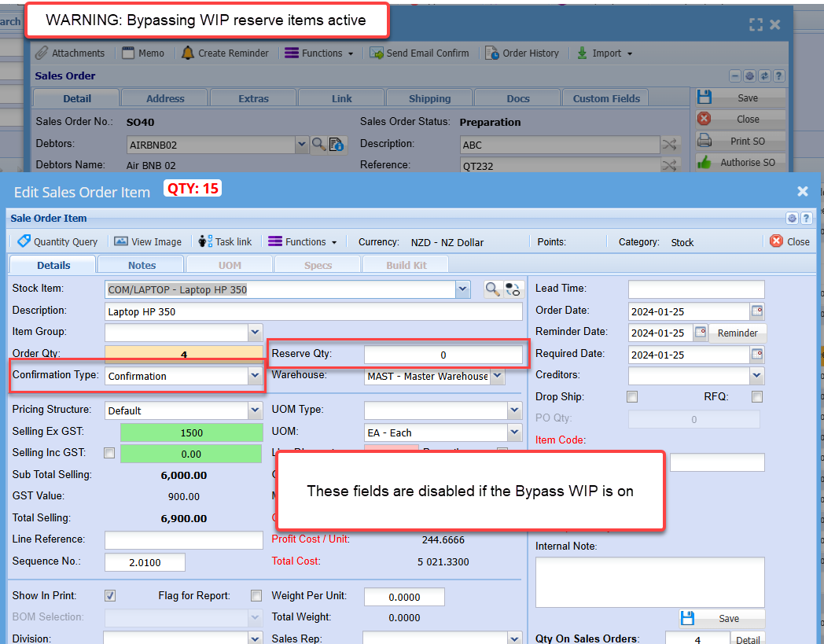824x644 pixels.
Task: Click Sale Order Item red Close button
Action: tap(789, 241)
